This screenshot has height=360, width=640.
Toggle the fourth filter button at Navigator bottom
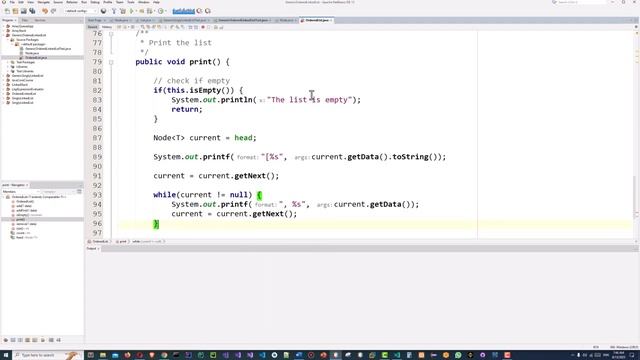tap(27, 340)
